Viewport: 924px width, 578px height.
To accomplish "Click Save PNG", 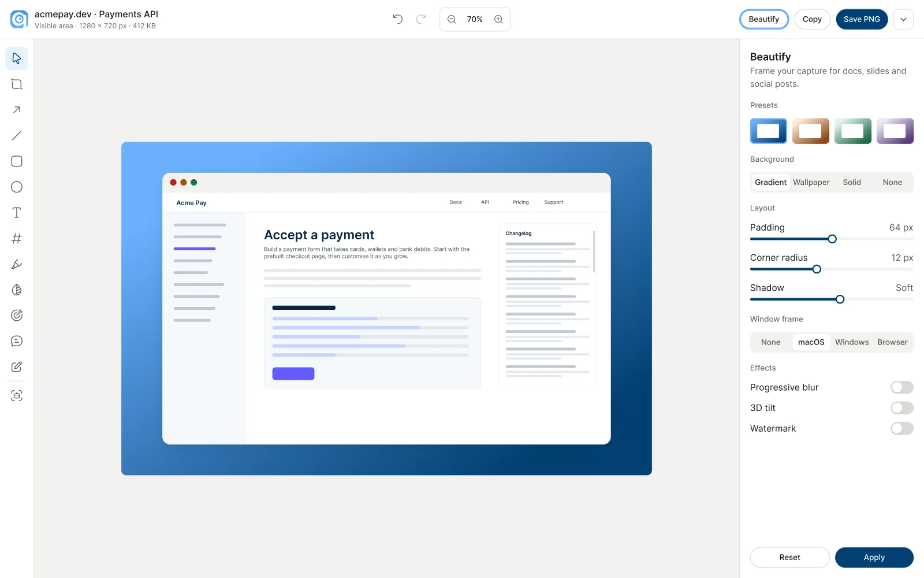I will (862, 19).
